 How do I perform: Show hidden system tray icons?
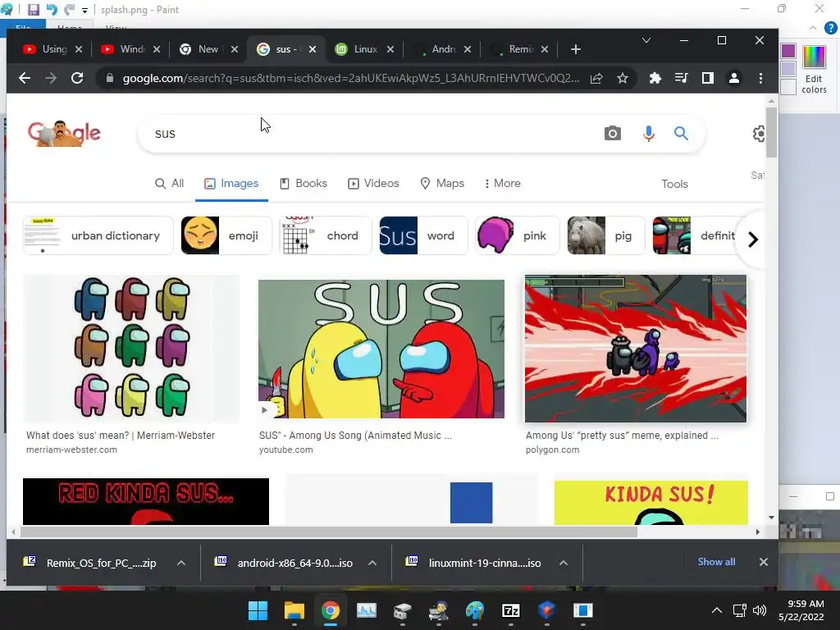tap(716, 610)
